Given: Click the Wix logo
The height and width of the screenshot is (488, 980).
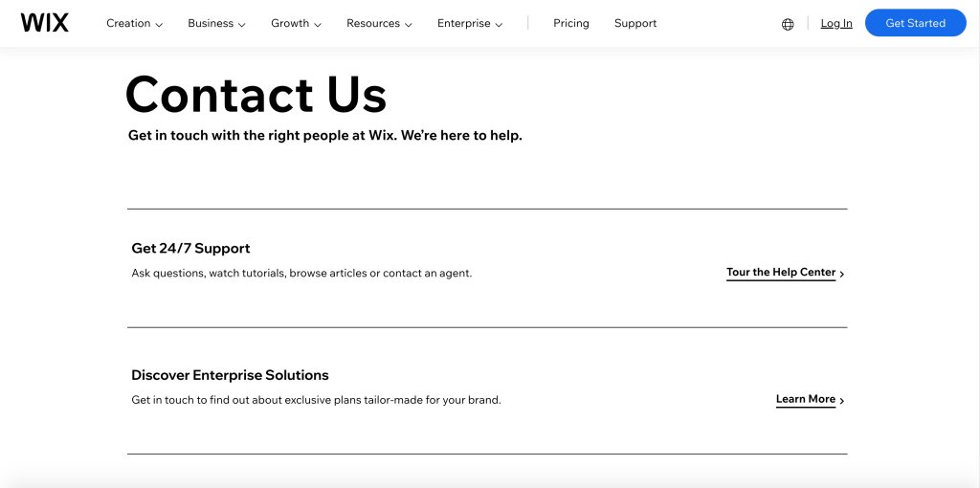Looking at the screenshot, I should pyautogui.click(x=45, y=23).
